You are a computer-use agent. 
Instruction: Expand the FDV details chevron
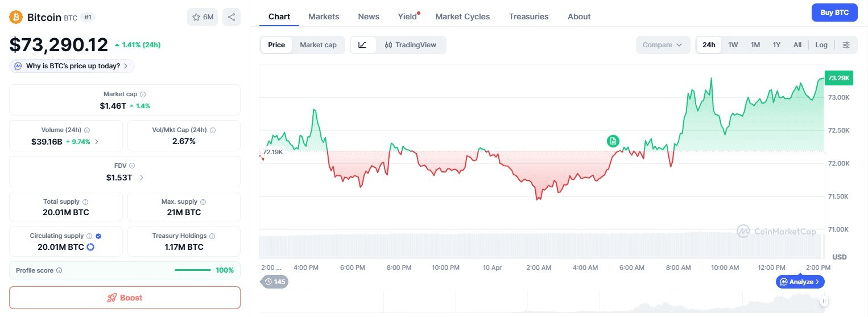click(x=142, y=178)
